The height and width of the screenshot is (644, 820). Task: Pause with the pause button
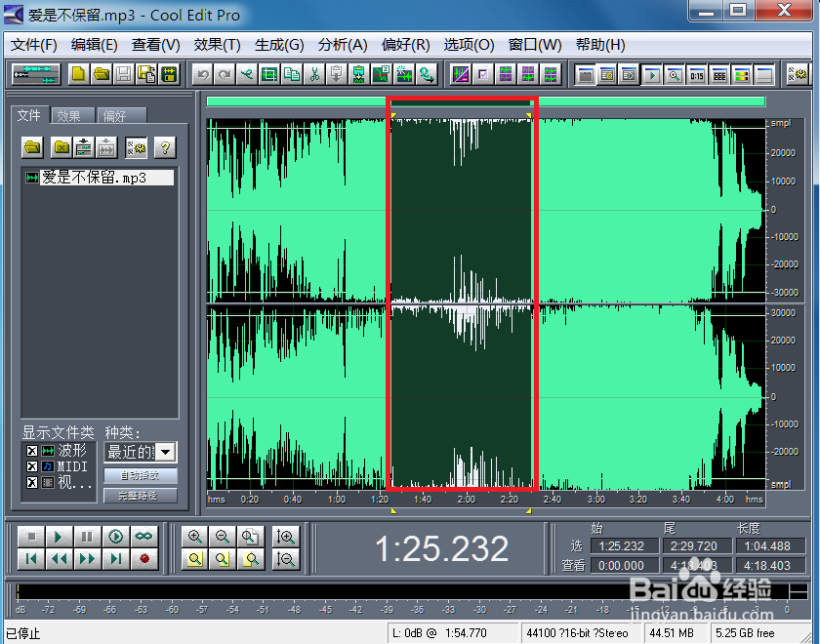[87, 537]
